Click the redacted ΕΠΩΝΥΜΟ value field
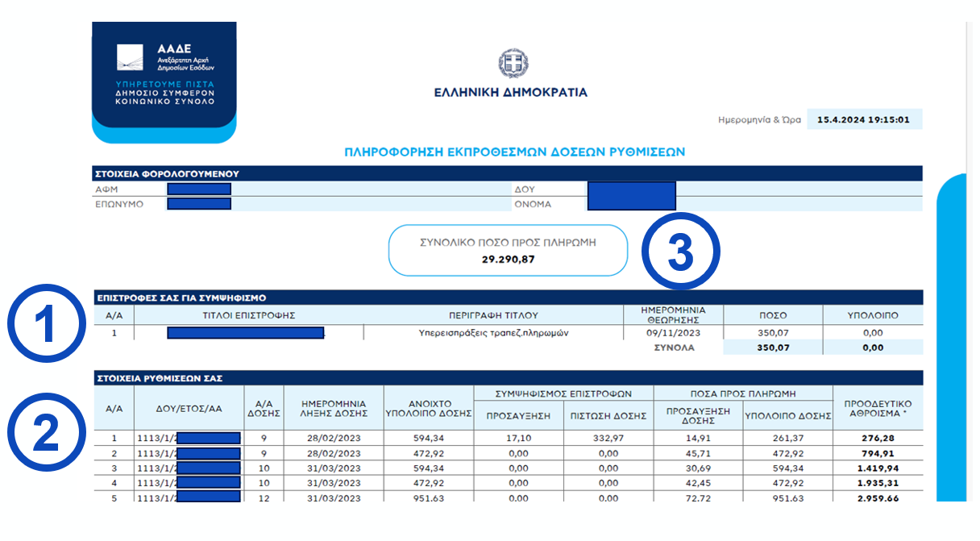The image size is (980, 541). click(199, 204)
